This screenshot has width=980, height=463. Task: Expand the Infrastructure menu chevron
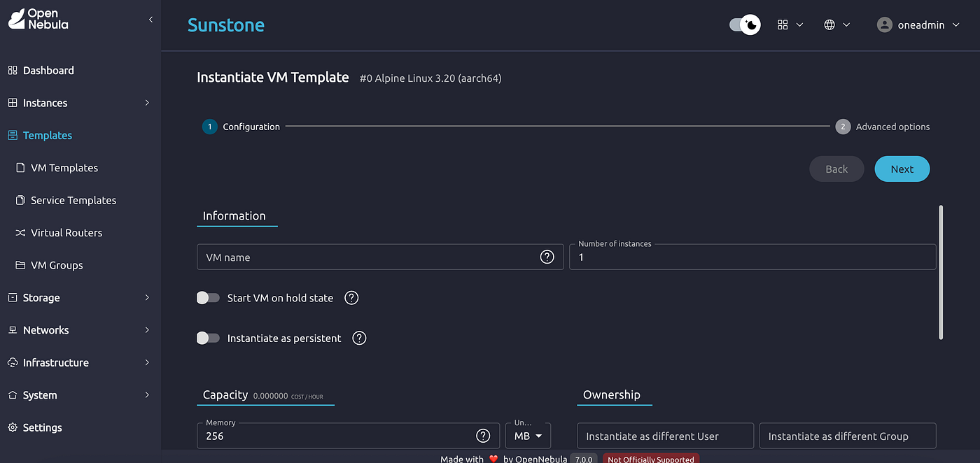pyautogui.click(x=147, y=363)
